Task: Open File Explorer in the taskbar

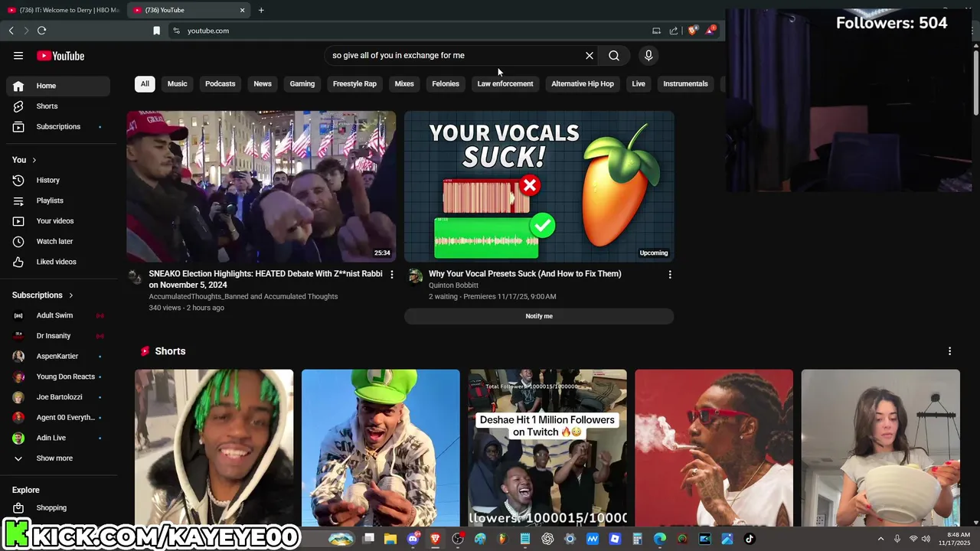Action: [x=390, y=539]
